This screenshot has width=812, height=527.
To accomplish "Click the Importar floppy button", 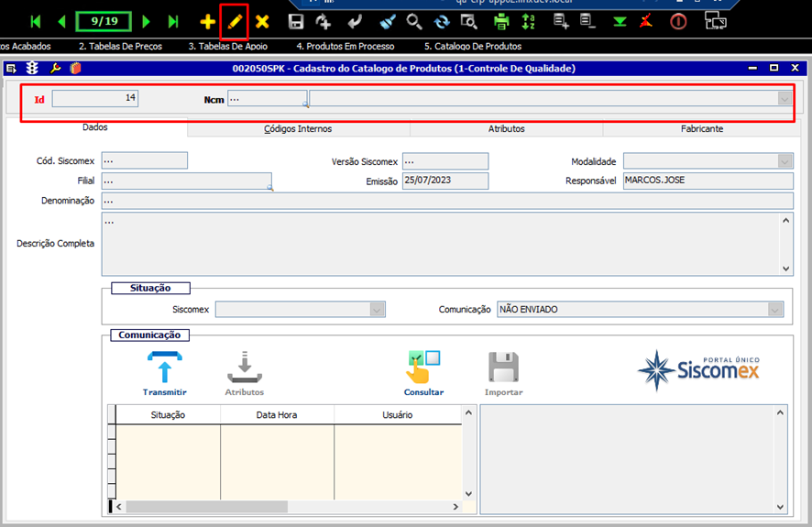I will pyautogui.click(x=503, y=373).
